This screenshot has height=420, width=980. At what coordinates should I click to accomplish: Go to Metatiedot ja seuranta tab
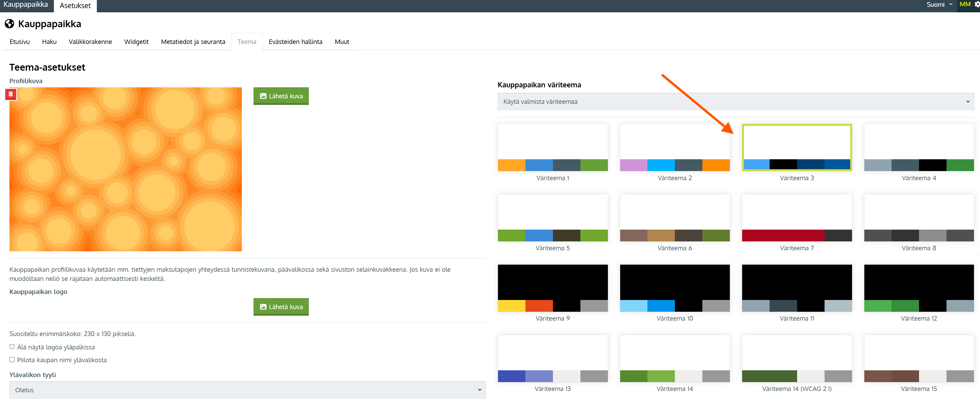pos(193,42)
